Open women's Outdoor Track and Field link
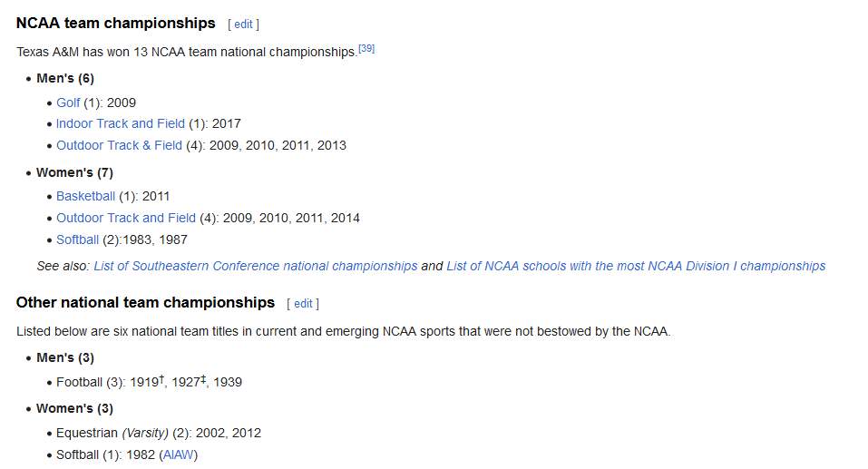The width and height of the screenshot is (868, 469). click(x=125, y=218)
